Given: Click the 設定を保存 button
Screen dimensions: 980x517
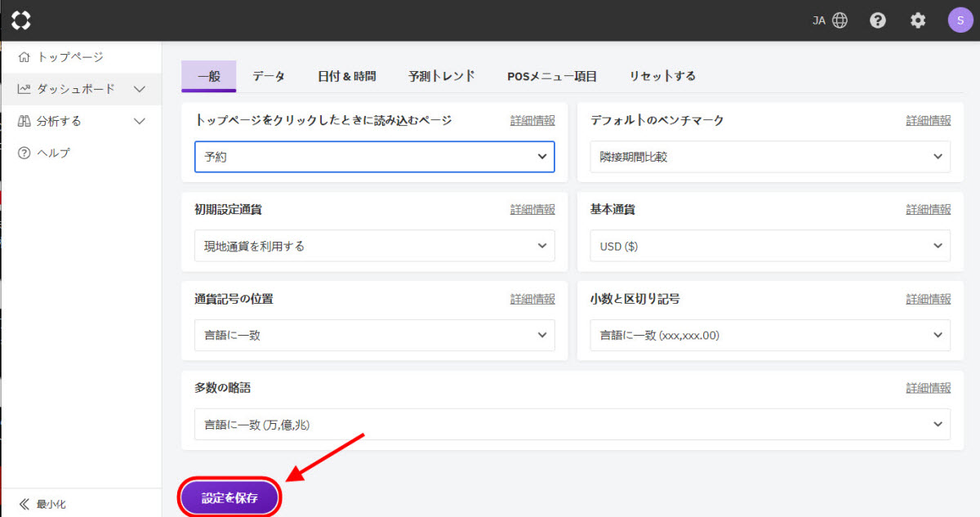Looking at the screenshot, I should tap(230, 497).
